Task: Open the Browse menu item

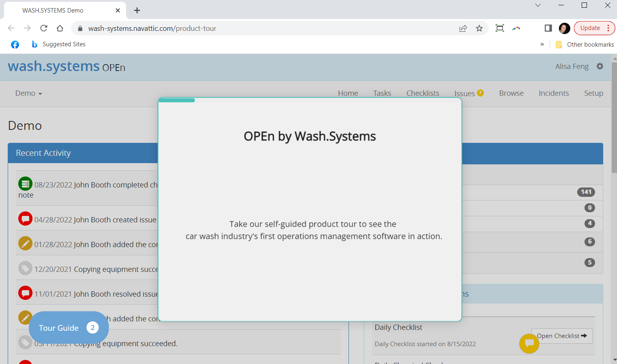Action: (511, 93)
